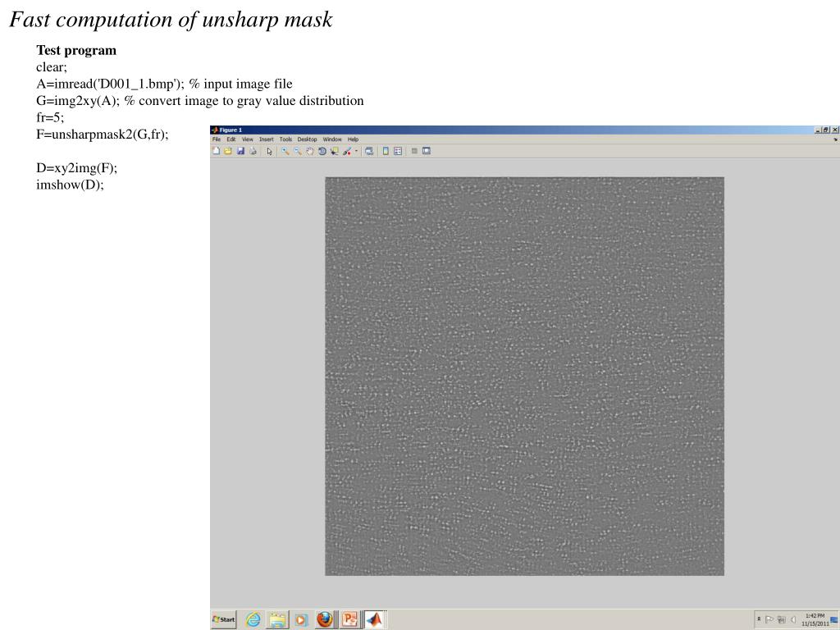Open the Desktop menu
The width and height of the screenshot is (840, 630).
307,139
